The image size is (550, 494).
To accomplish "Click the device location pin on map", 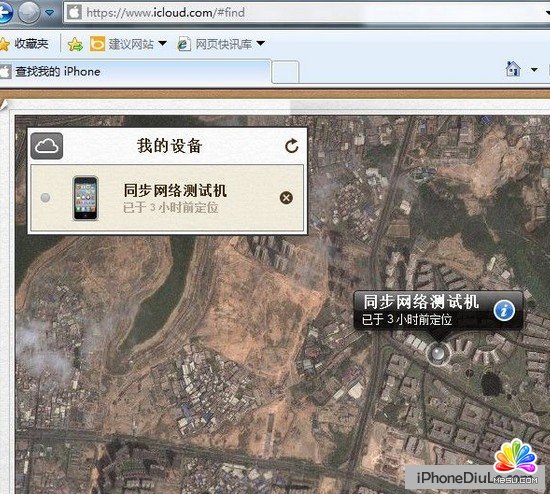I will (437, 353).
